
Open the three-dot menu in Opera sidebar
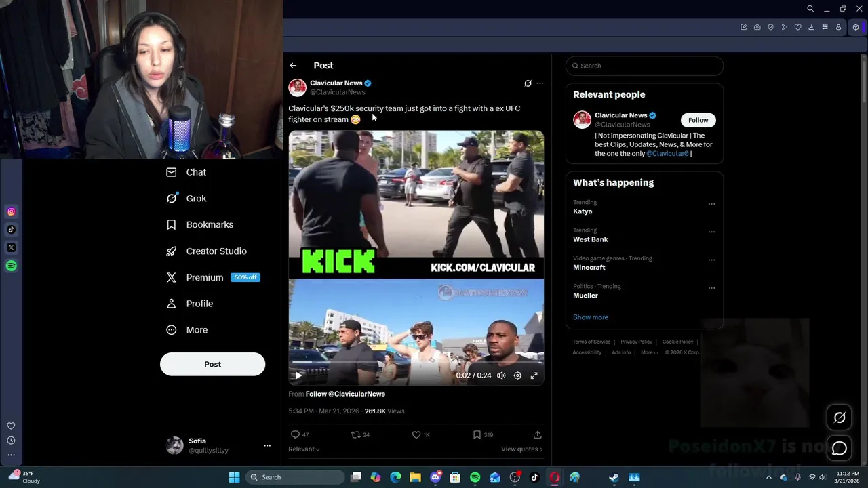pyautogui.click(x=11, y=455)
